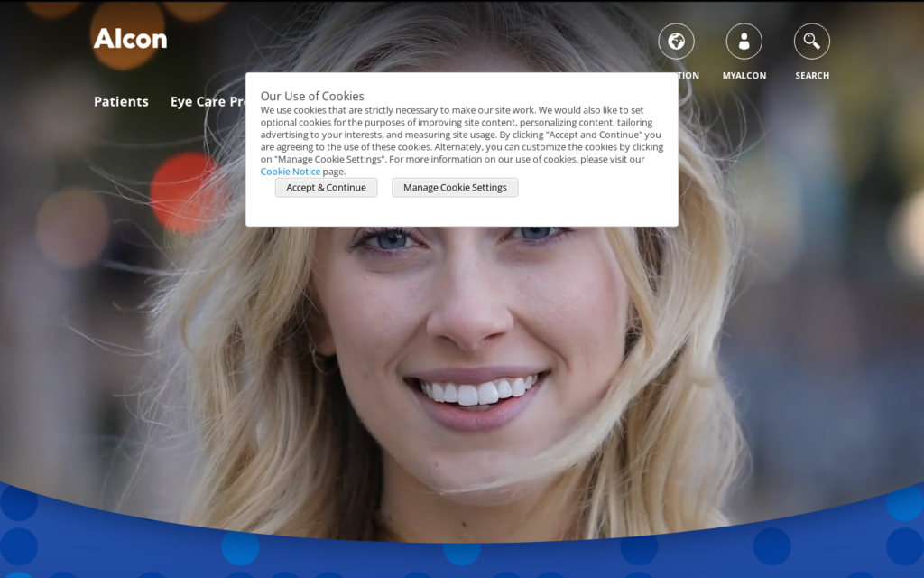Click the Alcon logo

click(x=130, y=38)
